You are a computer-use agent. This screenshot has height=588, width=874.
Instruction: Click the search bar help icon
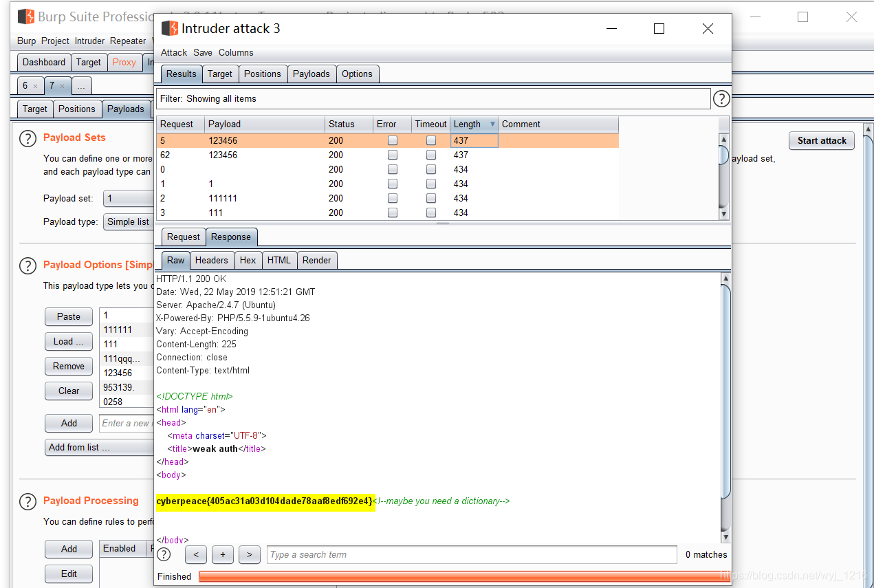164,554
